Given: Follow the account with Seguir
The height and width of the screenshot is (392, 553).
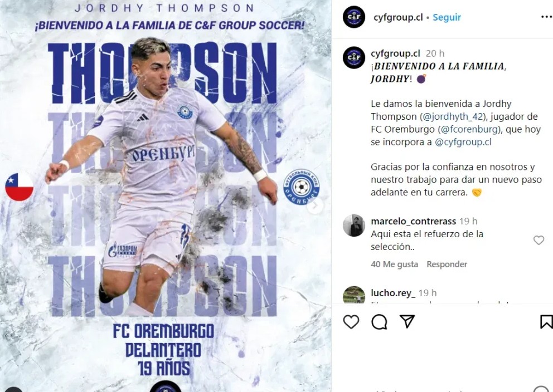Looking at the screenshot, I should pyautogui.click(x=447, y=17).
